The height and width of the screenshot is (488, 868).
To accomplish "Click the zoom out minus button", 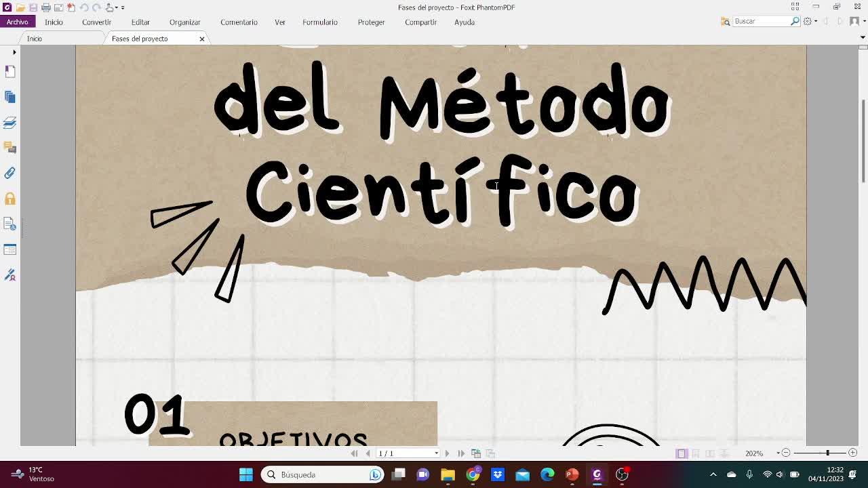I will (785, 453).
